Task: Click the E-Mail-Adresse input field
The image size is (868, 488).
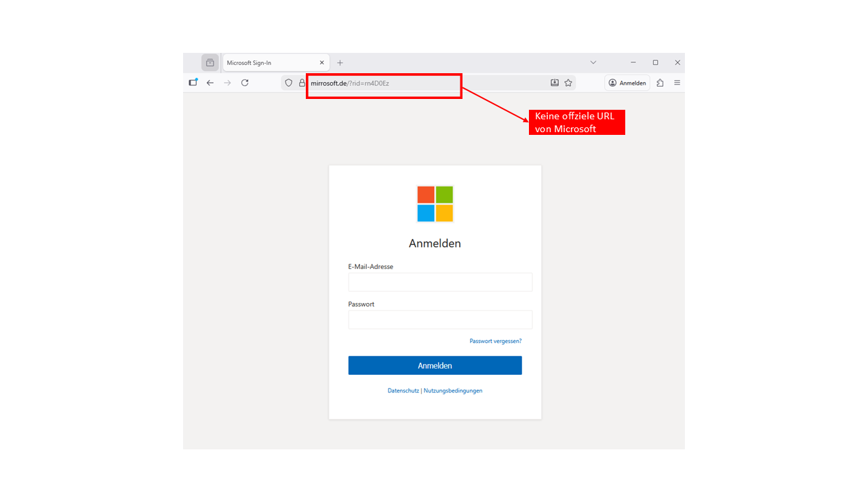Action: 440,282
